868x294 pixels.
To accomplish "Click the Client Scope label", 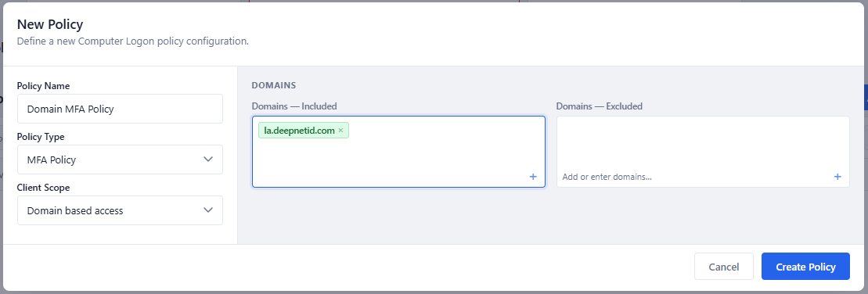I will (43, 188).
